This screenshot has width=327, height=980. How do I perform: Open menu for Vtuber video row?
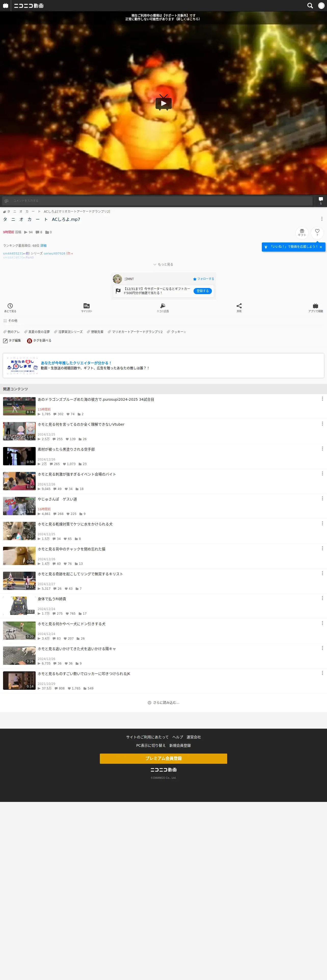point(322,423)
